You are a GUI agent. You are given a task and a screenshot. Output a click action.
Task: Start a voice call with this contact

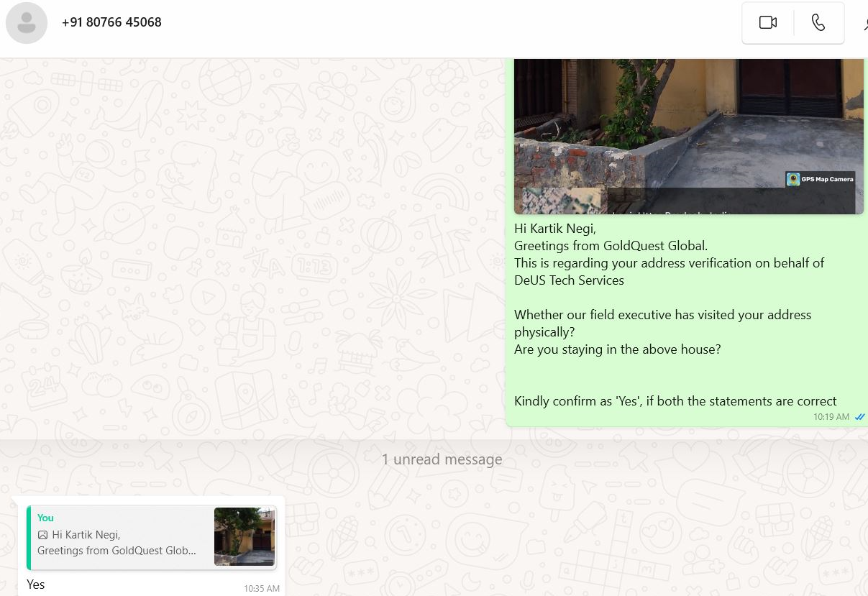coord(818,22)
